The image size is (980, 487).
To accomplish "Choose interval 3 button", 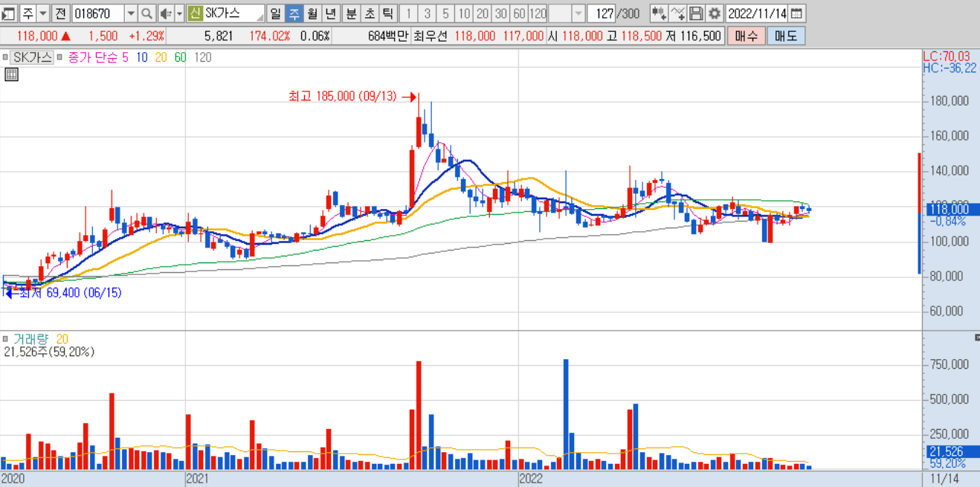I will (x=428, y=13).
